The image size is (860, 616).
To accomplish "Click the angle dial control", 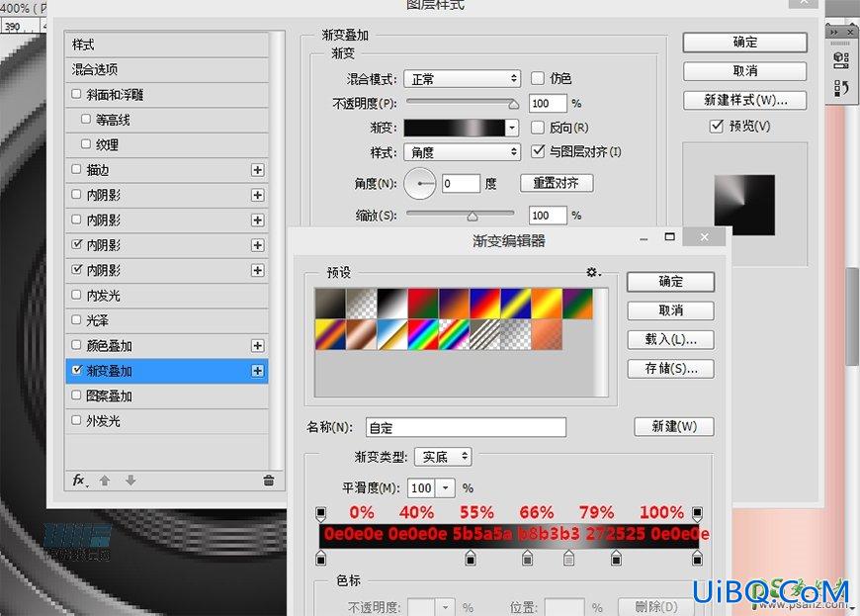I will pyautogui.click(x=419, y=184).
